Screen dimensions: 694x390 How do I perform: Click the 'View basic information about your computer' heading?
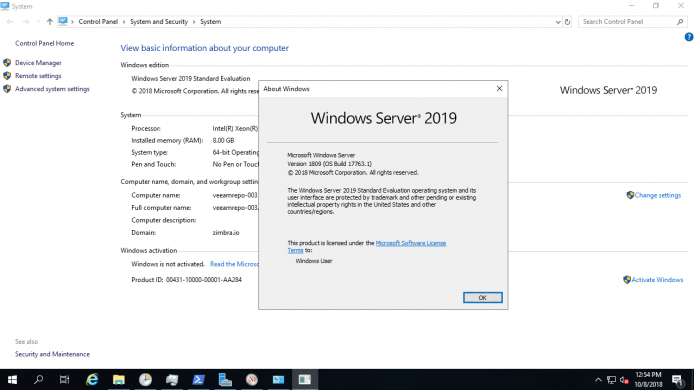pos(204,48)
